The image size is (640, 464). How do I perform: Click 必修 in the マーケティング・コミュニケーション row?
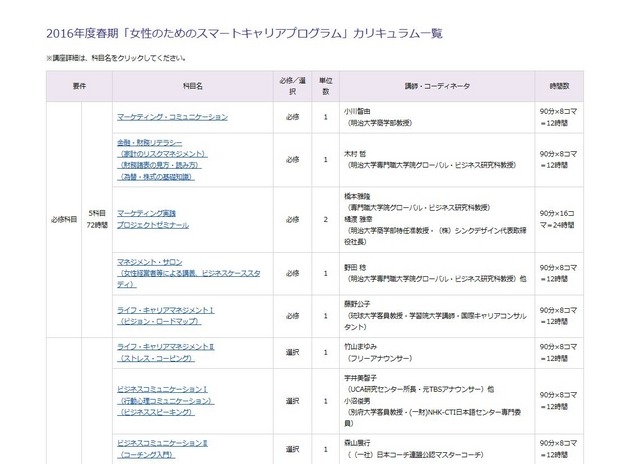(x=293, y=117)
